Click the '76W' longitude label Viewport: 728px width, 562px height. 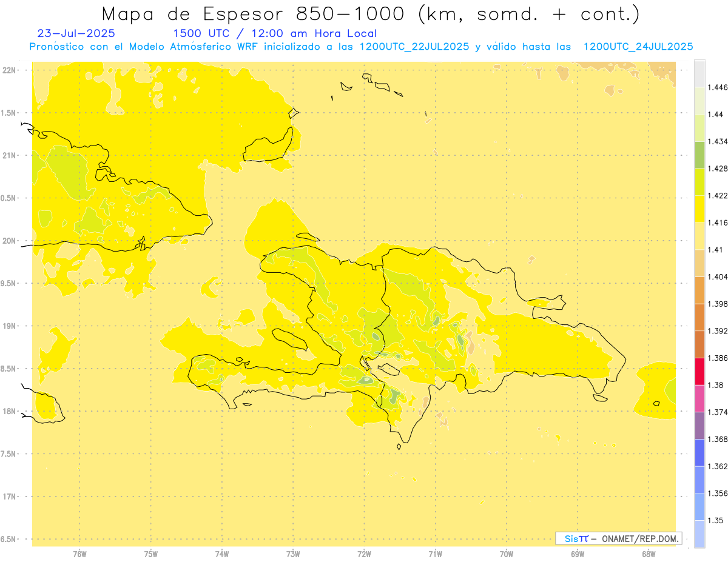click(x=79, y=554)
